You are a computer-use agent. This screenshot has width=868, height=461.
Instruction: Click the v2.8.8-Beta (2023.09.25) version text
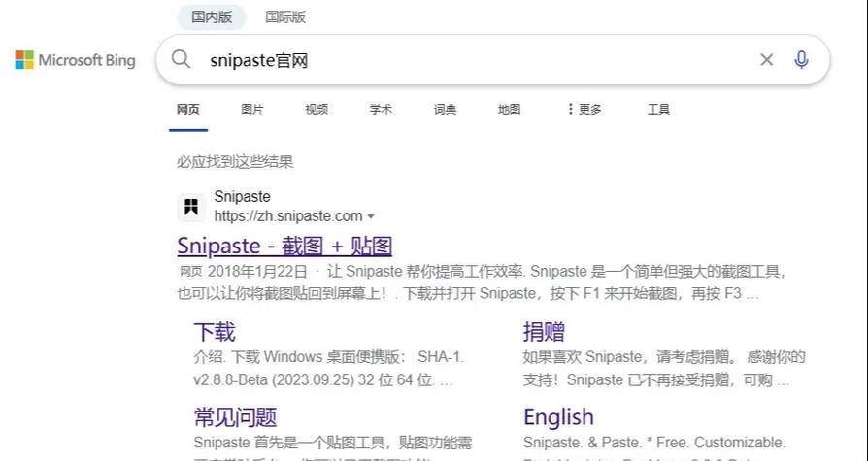[273, 380]
